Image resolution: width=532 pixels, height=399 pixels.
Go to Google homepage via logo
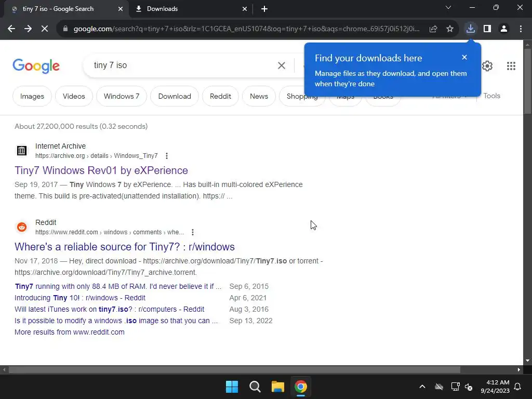(36, 66)
